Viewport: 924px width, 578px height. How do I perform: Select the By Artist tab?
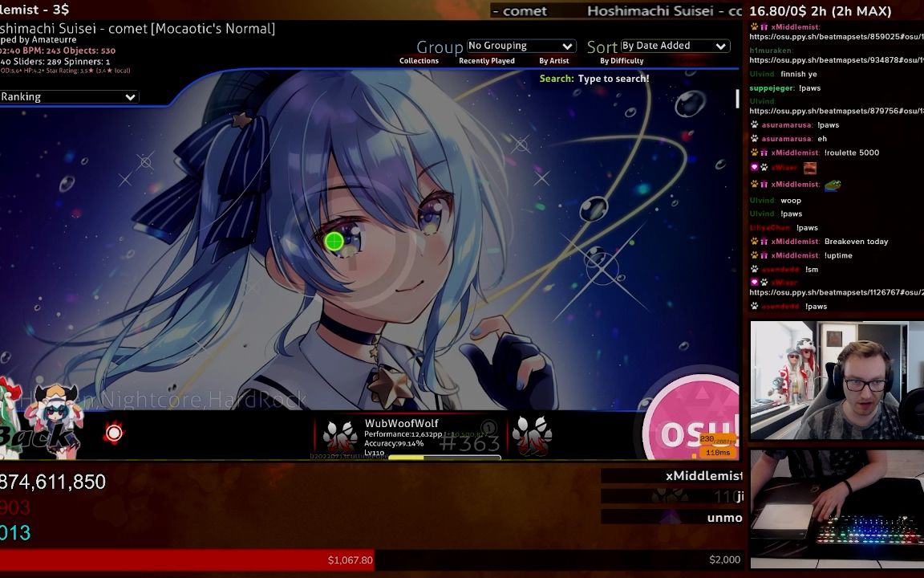pyautogui.click(x=554, y=61)
